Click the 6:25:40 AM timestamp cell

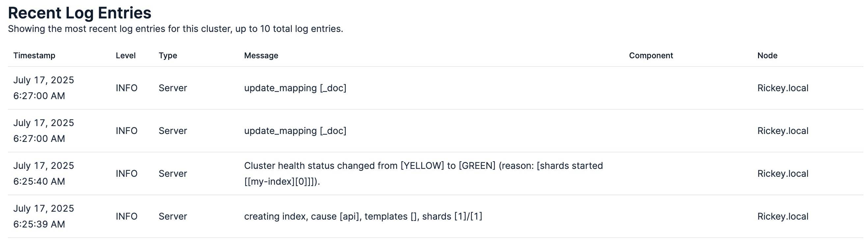click(43, 173)
